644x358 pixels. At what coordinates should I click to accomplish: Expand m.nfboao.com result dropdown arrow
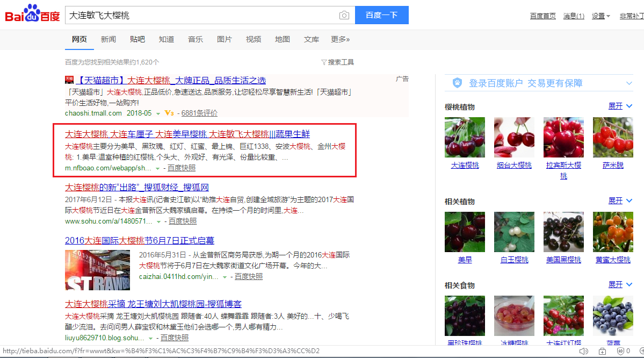(x=157, y=169)
